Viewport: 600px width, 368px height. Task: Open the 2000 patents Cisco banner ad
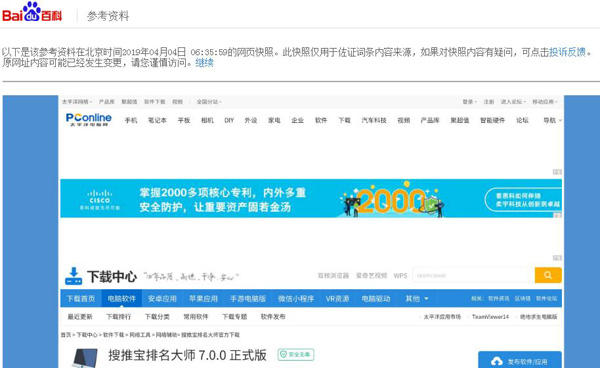pos(311,198)
